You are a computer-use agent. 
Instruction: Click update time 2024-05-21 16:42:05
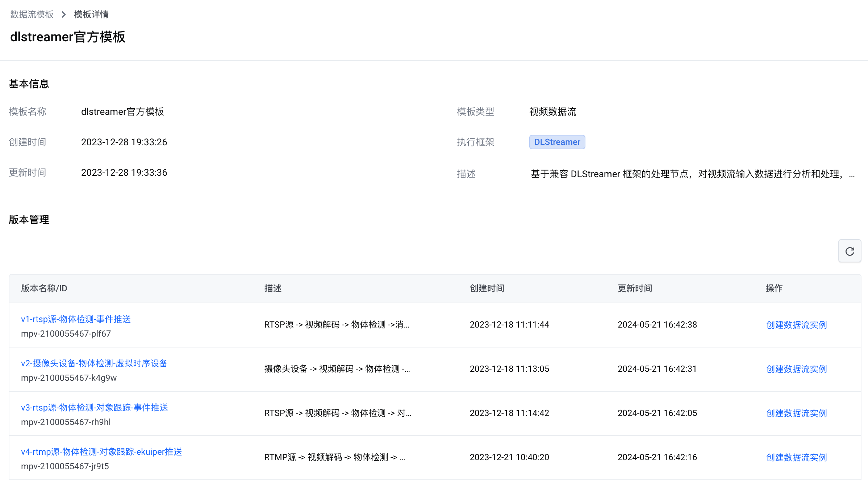coord(657,413)
